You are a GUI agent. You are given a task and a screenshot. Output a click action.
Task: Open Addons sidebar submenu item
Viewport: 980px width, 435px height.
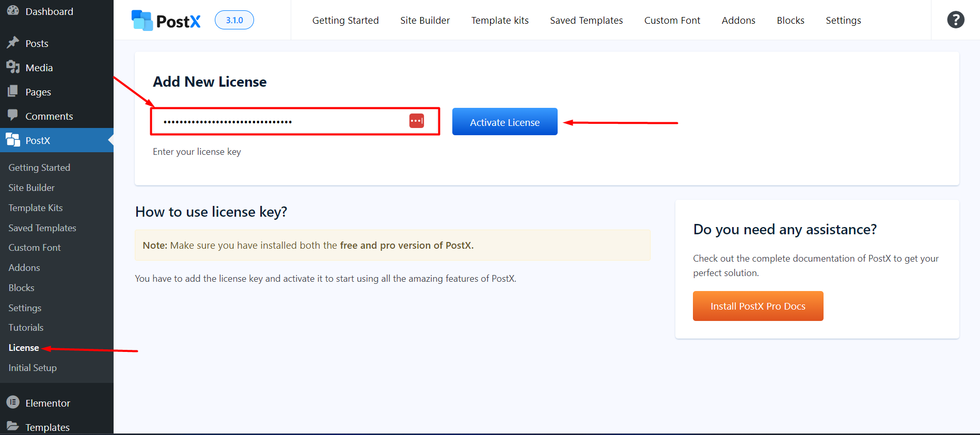(x=24, y=267)
